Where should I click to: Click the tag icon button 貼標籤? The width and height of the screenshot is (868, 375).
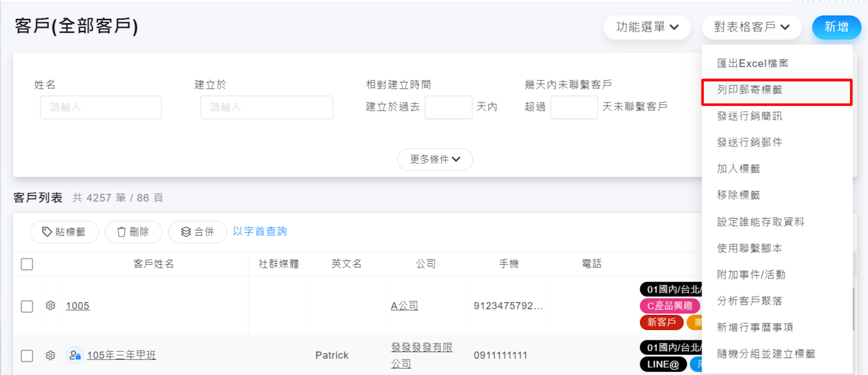tap(64, 232)
